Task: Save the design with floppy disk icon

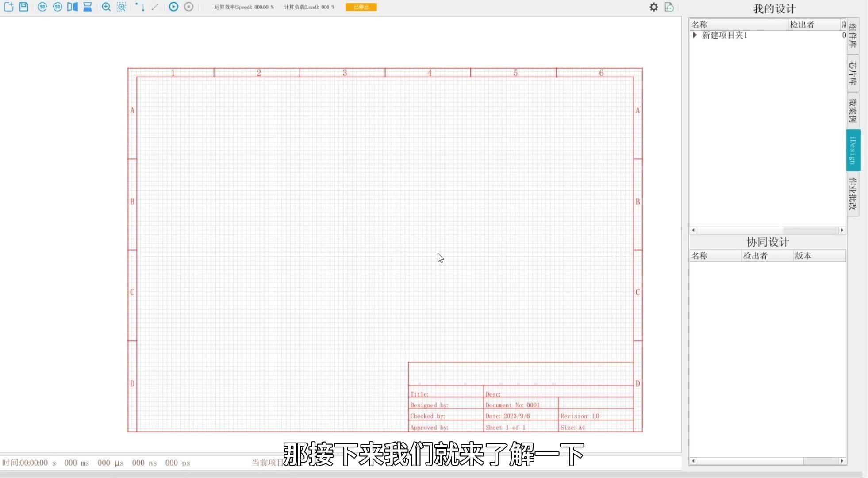Action: (x=24, y=7)
